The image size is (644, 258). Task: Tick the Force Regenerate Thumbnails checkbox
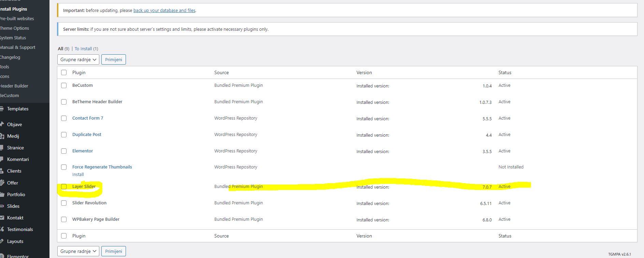click(64, 167)
